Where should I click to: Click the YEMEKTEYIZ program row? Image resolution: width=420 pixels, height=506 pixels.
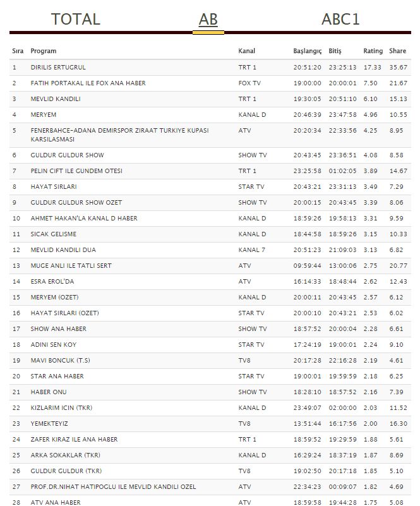(x=49, y=423)
